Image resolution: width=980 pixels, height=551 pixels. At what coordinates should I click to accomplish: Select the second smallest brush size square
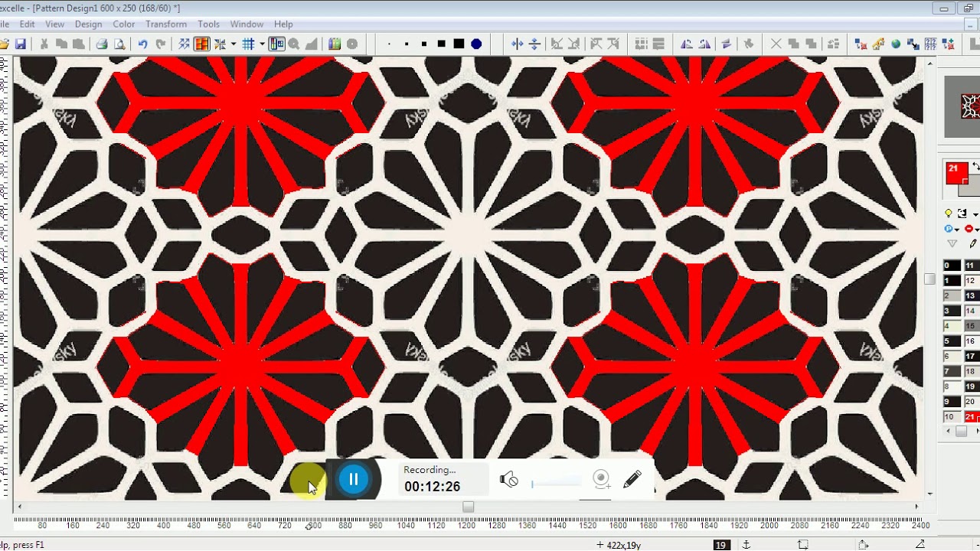click(407, 44)
